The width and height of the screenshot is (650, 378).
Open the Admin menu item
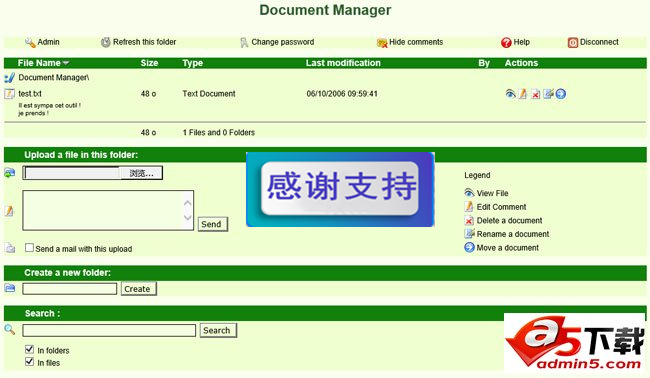click(x=42, y=42)
